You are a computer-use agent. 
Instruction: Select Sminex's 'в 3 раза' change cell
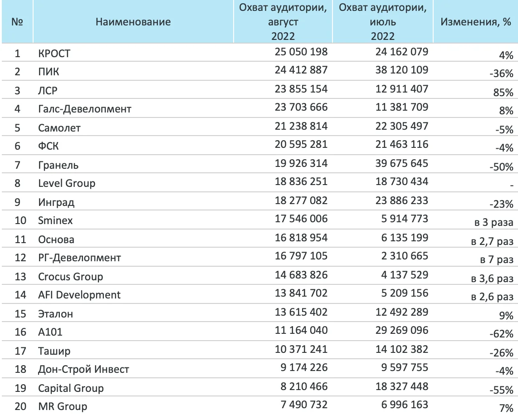point(492,222)
